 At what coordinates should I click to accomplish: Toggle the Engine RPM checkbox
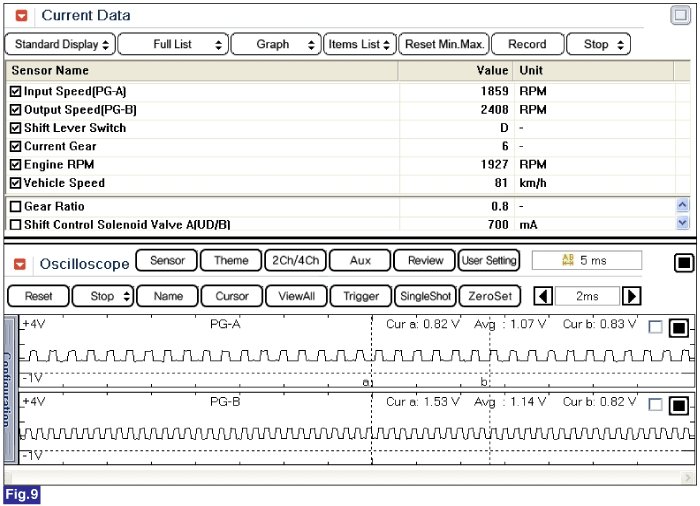coord(15,165)
